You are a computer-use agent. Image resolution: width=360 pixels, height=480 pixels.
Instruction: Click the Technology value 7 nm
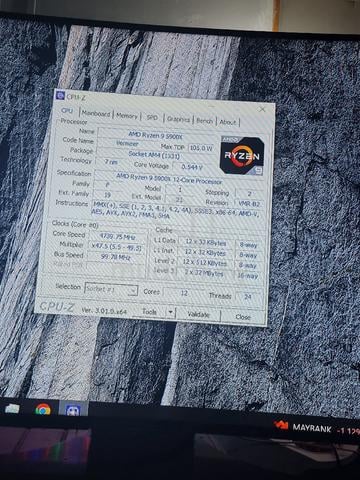coord(111,162)
